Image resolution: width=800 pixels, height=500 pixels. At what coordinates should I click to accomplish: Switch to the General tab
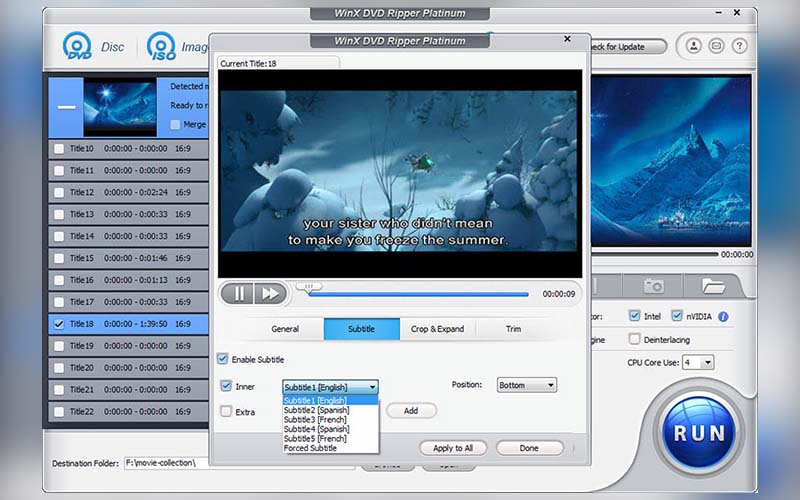point(285,329)
